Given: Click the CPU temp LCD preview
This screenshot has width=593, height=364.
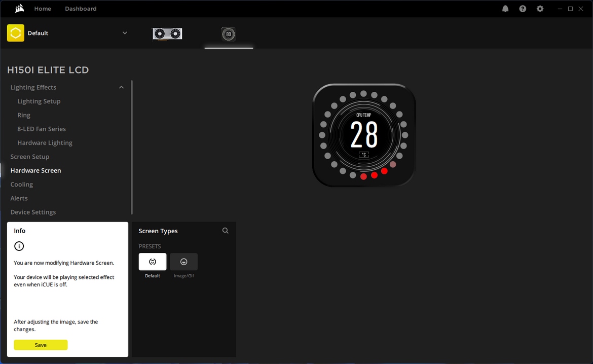Looking at the screenshot, I should click(x=364, y=135).
